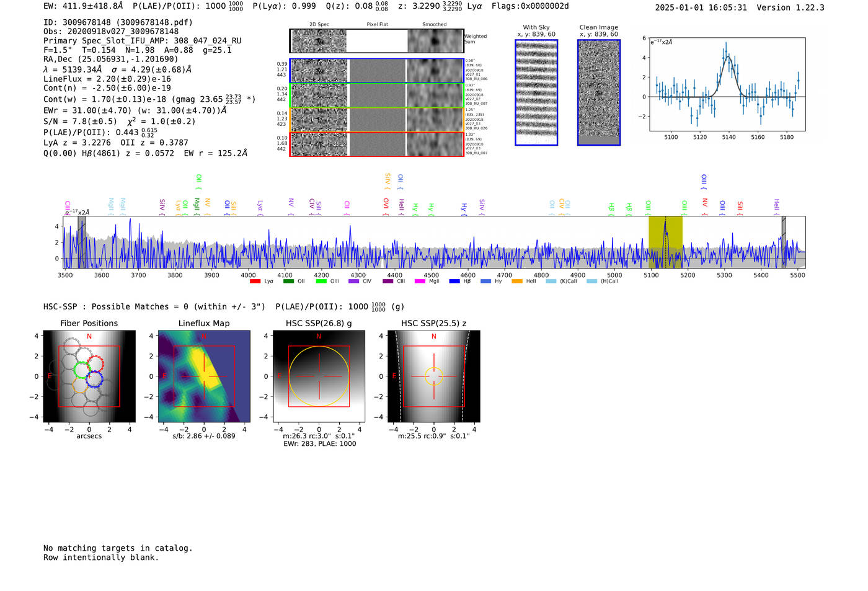This screenshot has height=591, width=868.
Task: Select the 'LyA z = 3.2276' text
Action: tap(77, 143)
